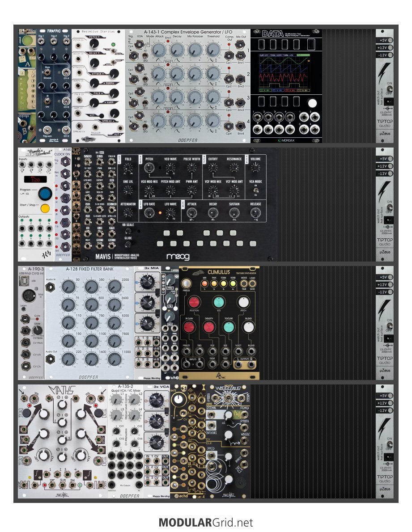Click the Trig In jack on A160 Clock Div
Image resolution: width=412 pixels, height=532 pixels.
coord(65,161)
